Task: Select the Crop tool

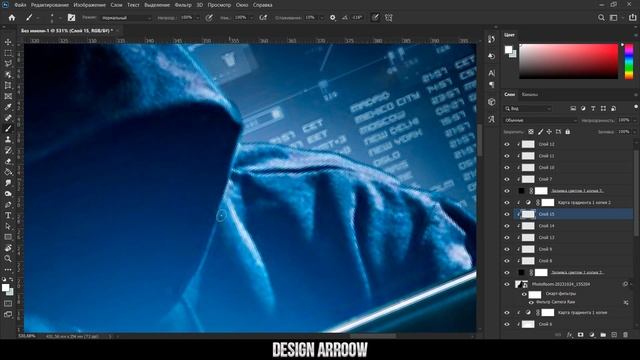Action: (x=8, y=85)
